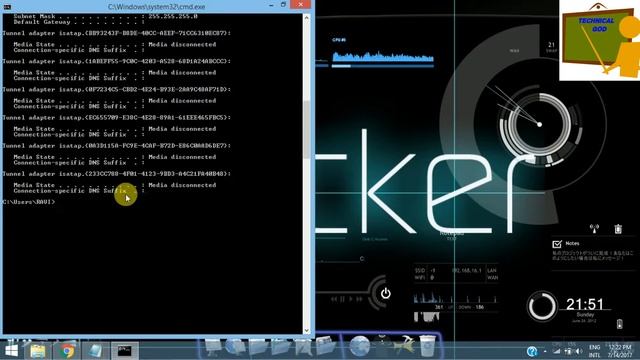Launch Google Chrome from the taskbar
The height and width of the screenshot is (360, 640).
point(67,351)
